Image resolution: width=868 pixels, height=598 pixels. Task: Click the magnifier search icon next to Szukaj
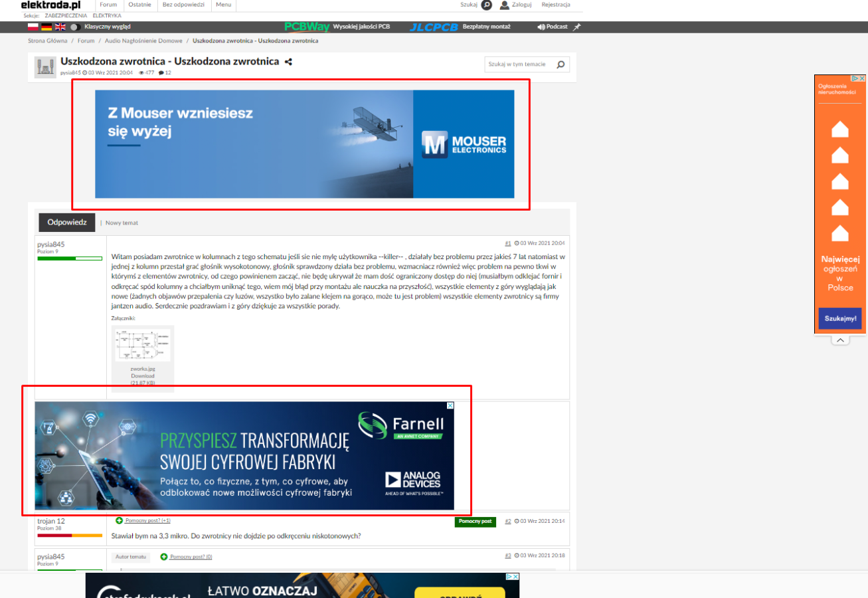(x=487, y=5)
